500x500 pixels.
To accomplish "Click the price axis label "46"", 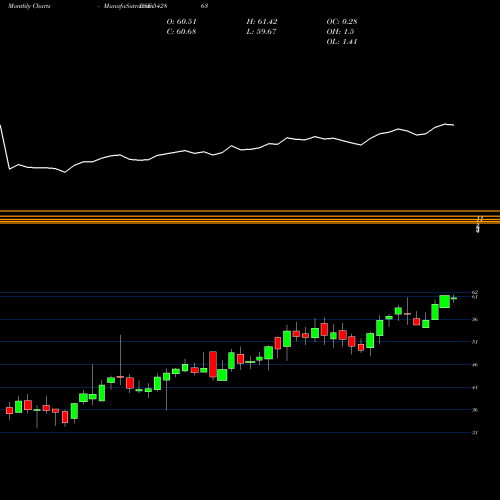I will (475, 365).
